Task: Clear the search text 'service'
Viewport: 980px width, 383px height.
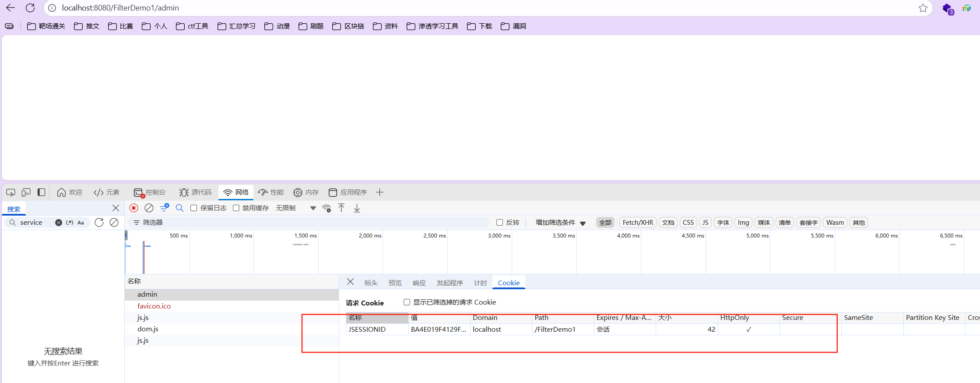Action: (59, 223)
